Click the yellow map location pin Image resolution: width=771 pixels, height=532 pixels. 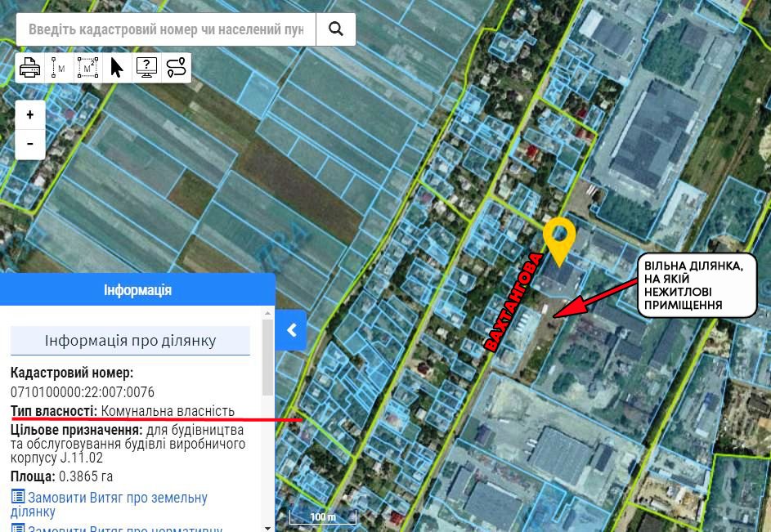coord(559,237)
